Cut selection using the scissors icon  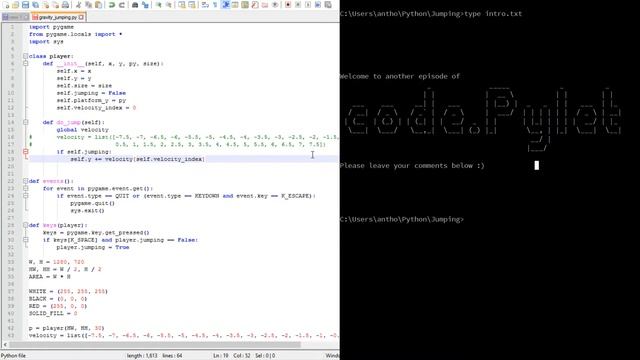(78, 5)
